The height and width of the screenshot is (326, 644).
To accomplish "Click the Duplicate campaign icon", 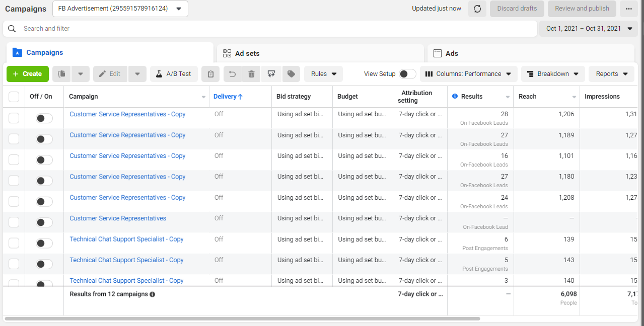I will (61, 74).
